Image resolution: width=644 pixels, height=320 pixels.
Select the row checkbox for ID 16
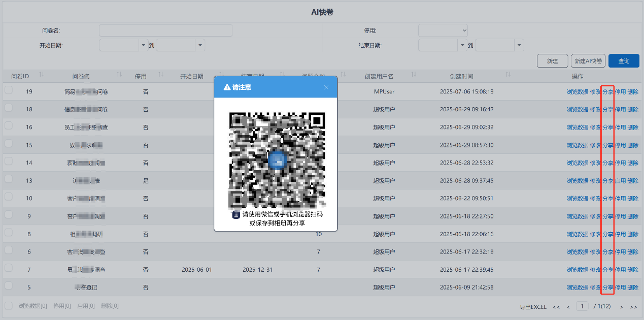tap(9, 126)
